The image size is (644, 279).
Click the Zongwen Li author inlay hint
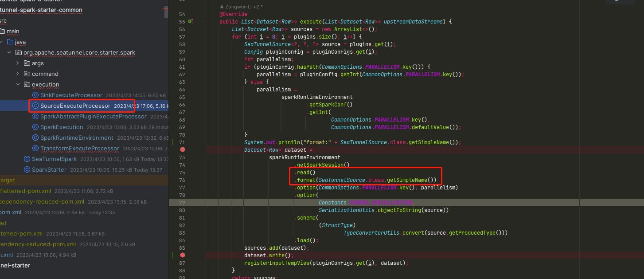coord(242,8)
